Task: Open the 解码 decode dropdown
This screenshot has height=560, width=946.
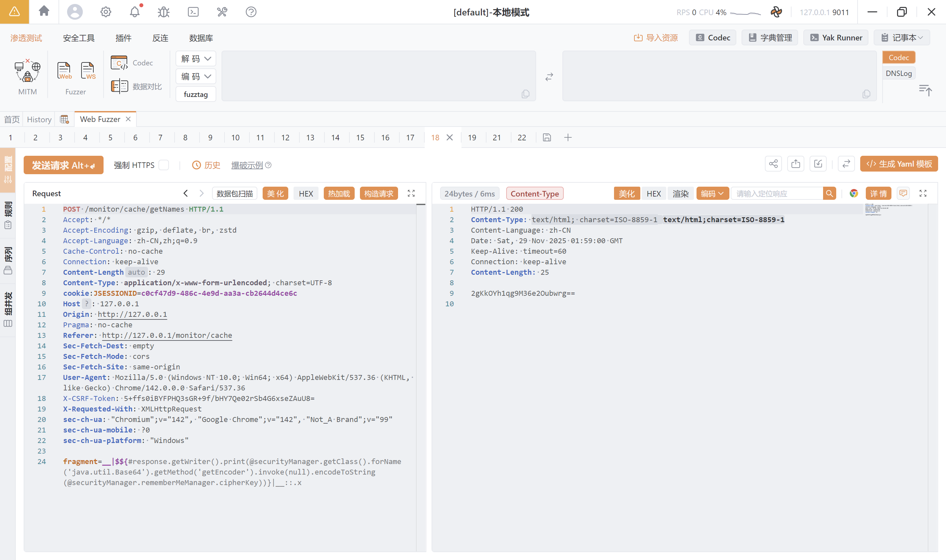Action: [196, 59]
